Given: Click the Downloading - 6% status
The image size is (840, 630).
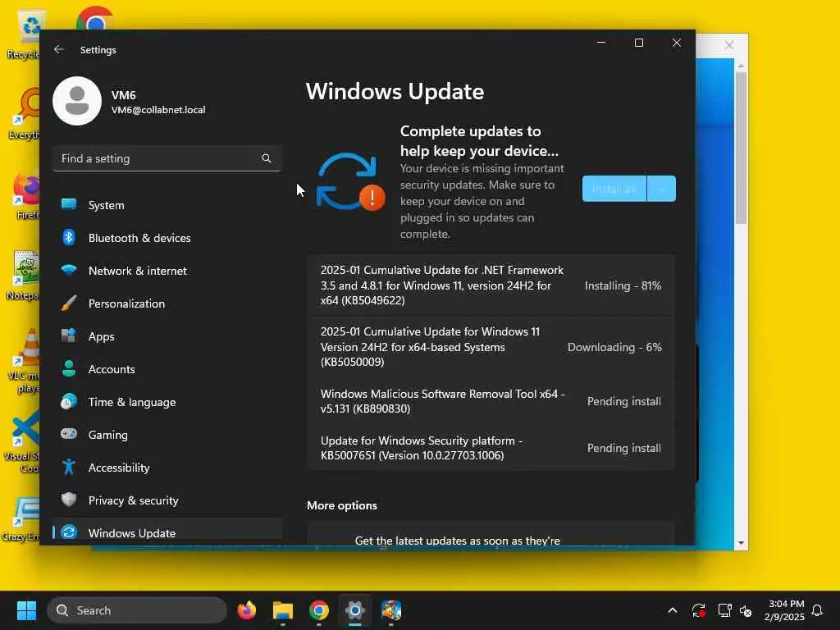Looking at the screenshot, I should [614, 347].
